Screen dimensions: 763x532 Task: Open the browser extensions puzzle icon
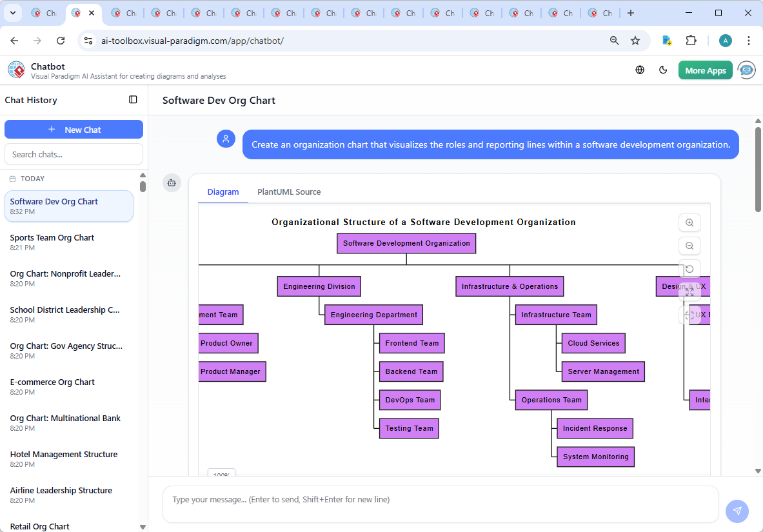pyautogui.click(x=691, y=41)
